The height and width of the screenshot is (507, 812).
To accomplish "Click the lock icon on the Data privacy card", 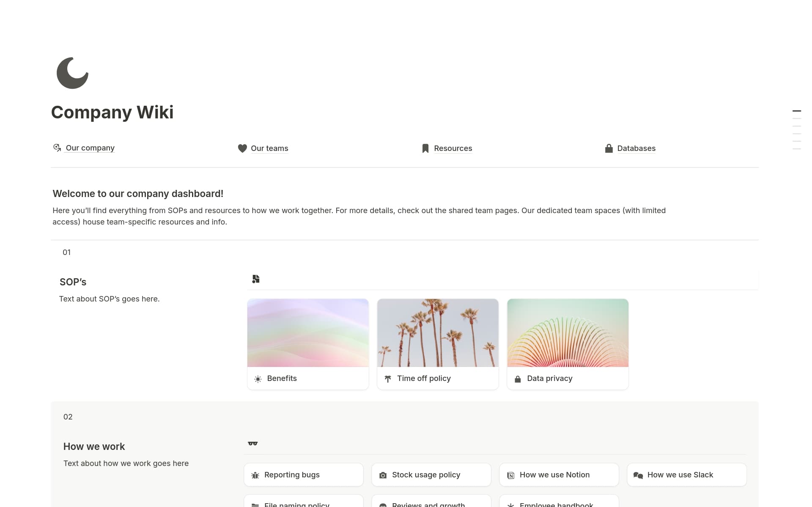I will coord(518,378).
